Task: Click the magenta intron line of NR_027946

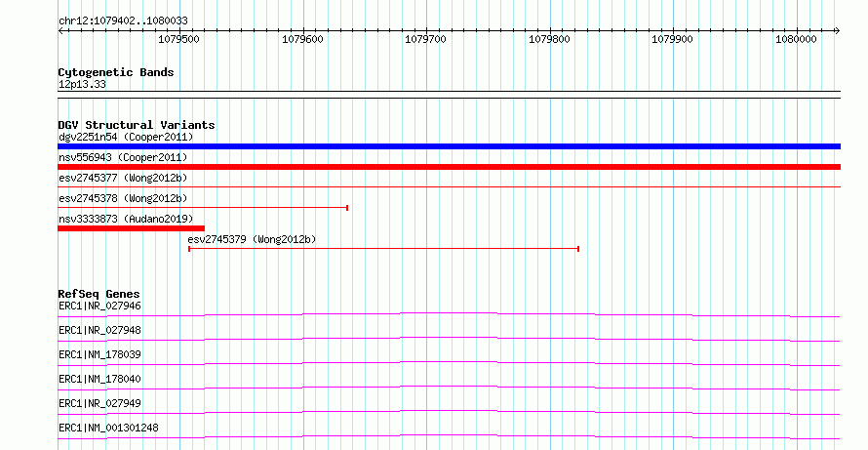Action: pyautogui.click(x=449, y=313)
